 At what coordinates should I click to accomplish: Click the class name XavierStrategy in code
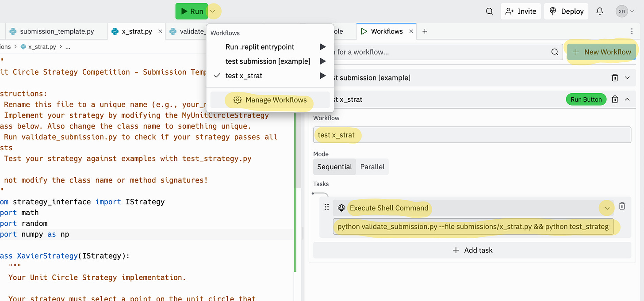tap(46, 256)
